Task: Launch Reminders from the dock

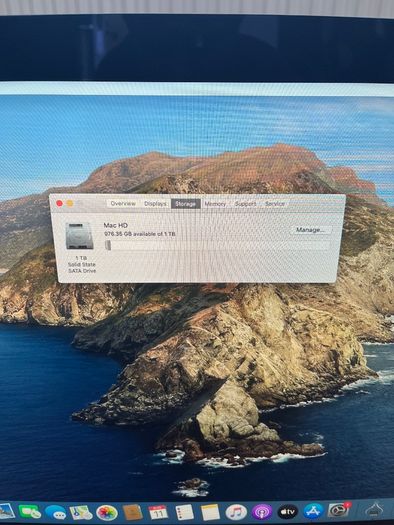Action: tap(184, 512)
